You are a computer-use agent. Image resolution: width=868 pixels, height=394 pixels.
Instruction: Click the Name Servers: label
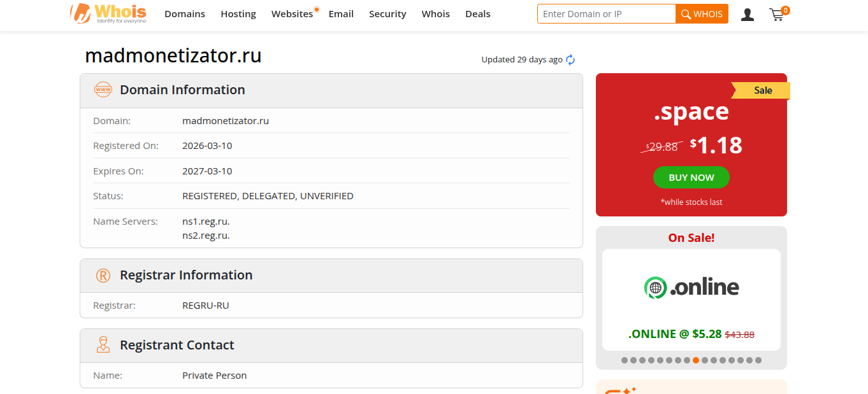click(x=126, y=222)
